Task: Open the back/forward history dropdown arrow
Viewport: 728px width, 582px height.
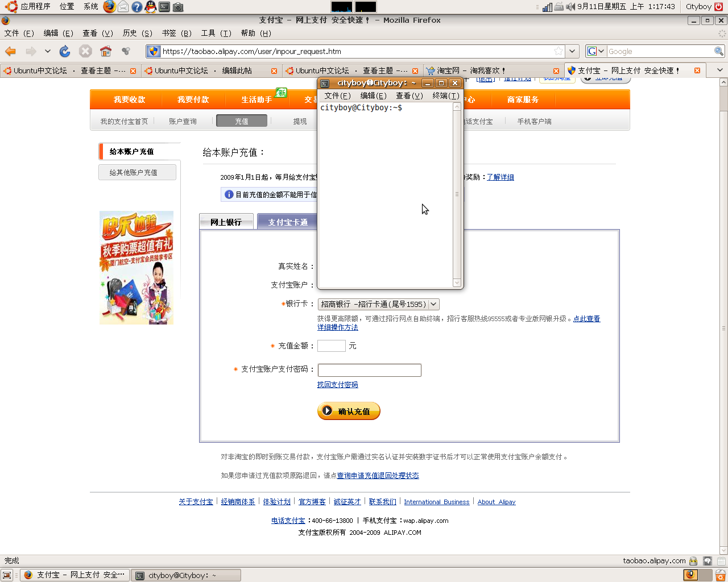Action: click(48, 51)
